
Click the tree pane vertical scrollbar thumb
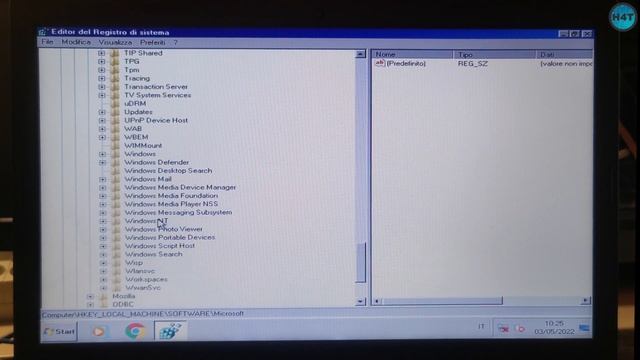point(360,263)
